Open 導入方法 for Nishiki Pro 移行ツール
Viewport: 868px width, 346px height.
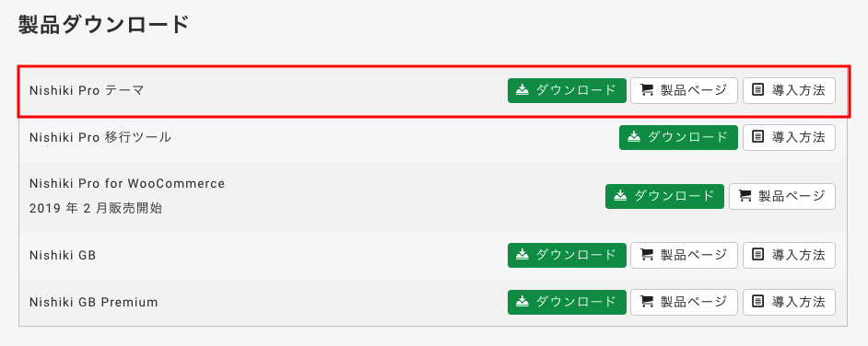pos(789,137)
